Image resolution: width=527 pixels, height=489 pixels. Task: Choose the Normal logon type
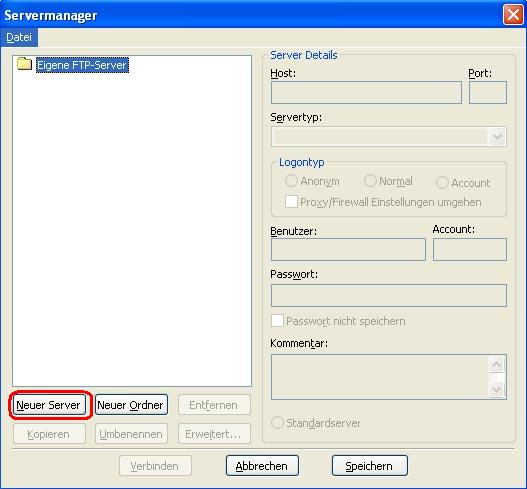click(x=370, y=181)
